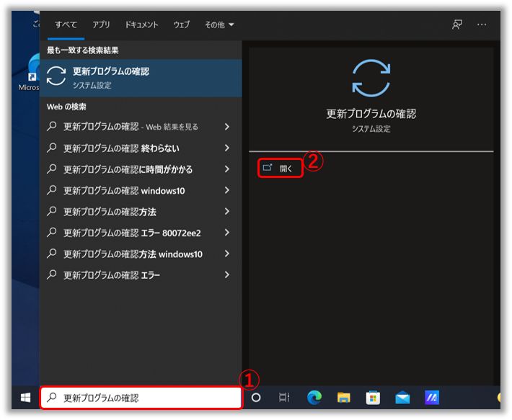The height and width of the screenshot is (420, 512).
Task: Click エラー 80072ee2 search suggestion
Action: click(x=132, y=233)
